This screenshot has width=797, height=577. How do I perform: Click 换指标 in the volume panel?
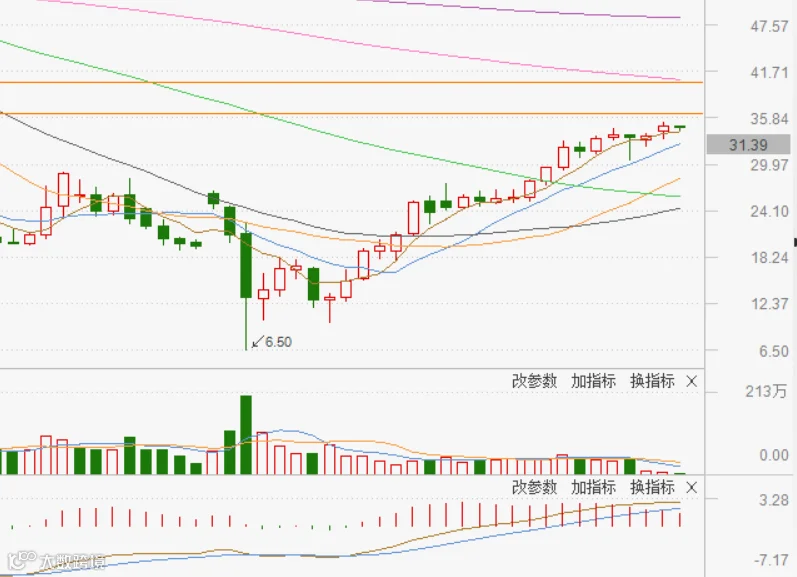click(x=652, y=381)
